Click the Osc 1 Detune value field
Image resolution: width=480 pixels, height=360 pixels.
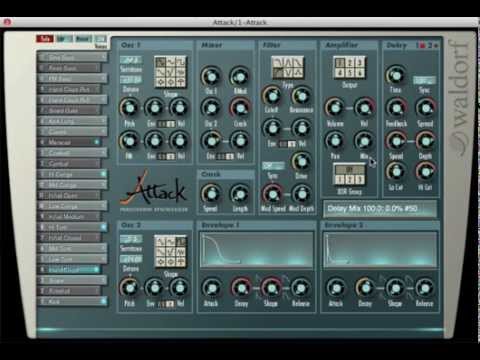click(131, 80)
